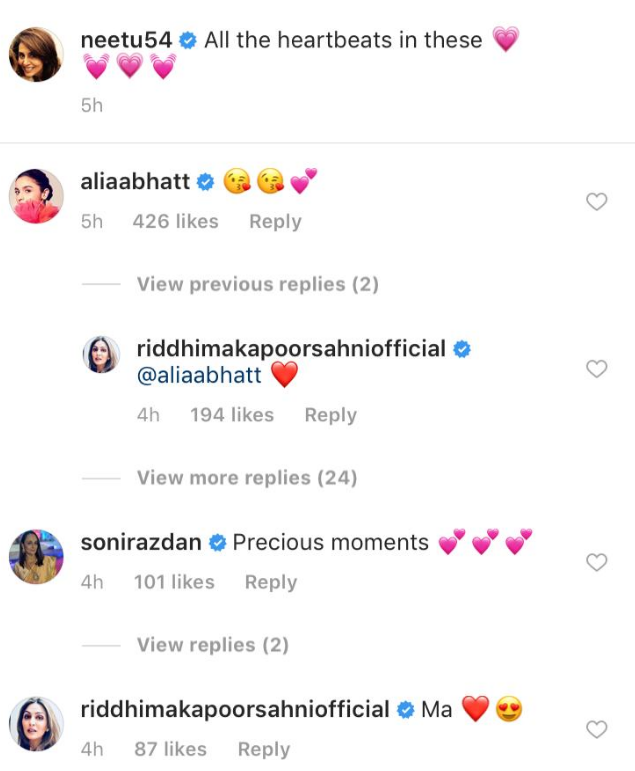This screenshot has height=771, width=635.
Task: Like aliaabhatt's comment with the heart icon
Action: 596,202
